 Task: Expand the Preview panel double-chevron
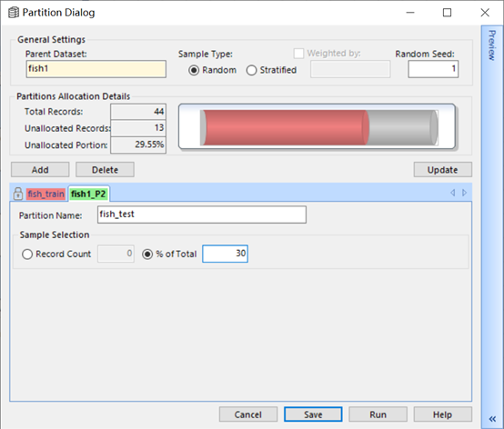tap(492, 419)
